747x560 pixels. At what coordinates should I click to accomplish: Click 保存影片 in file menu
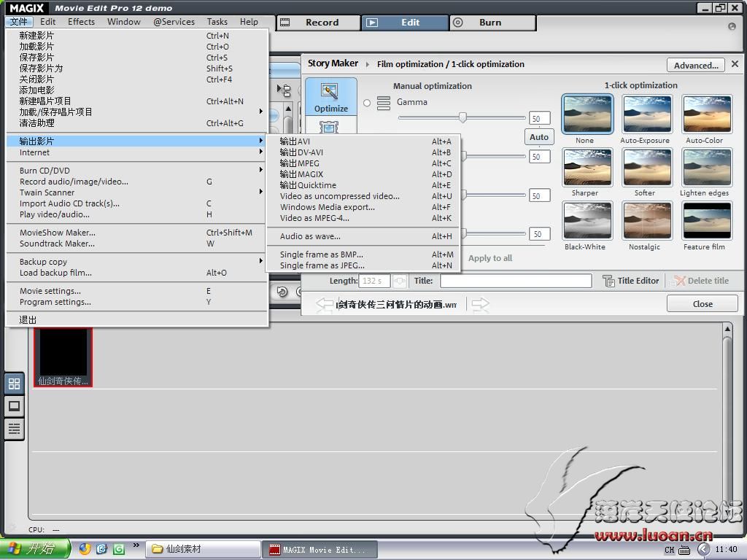(136, 57)
